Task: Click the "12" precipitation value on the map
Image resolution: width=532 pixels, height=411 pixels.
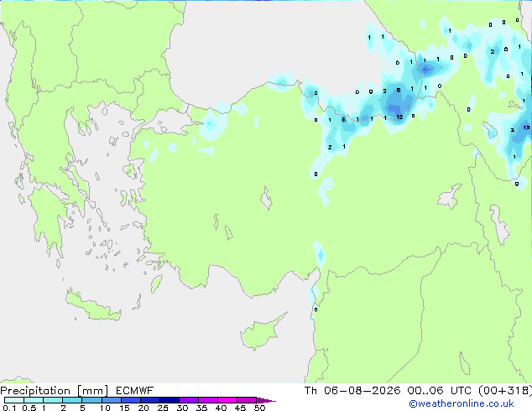Action: pos(399,117)
